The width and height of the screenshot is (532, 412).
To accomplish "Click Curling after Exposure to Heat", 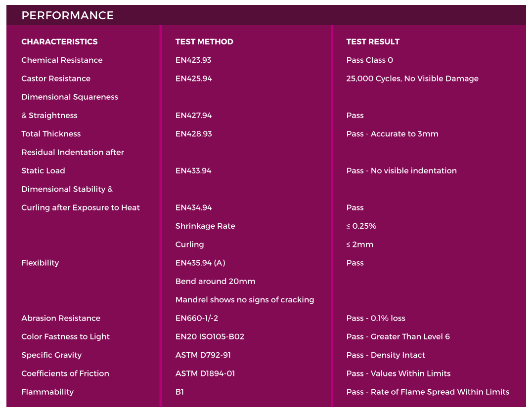I will (81, 207).
